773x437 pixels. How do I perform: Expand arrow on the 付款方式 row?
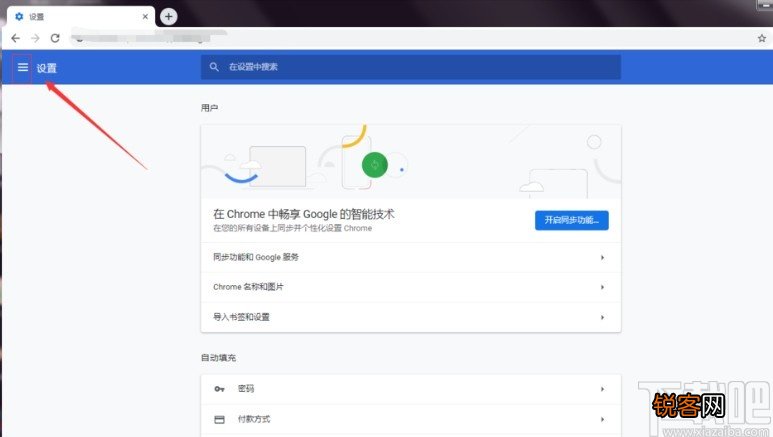click(602, 419)
